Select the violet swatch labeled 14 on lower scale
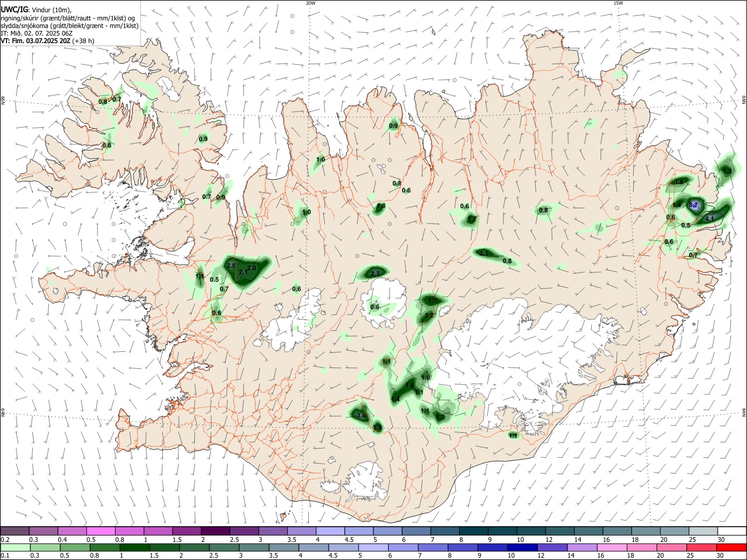This screenshot has height=560, width=747. [581, 547]
